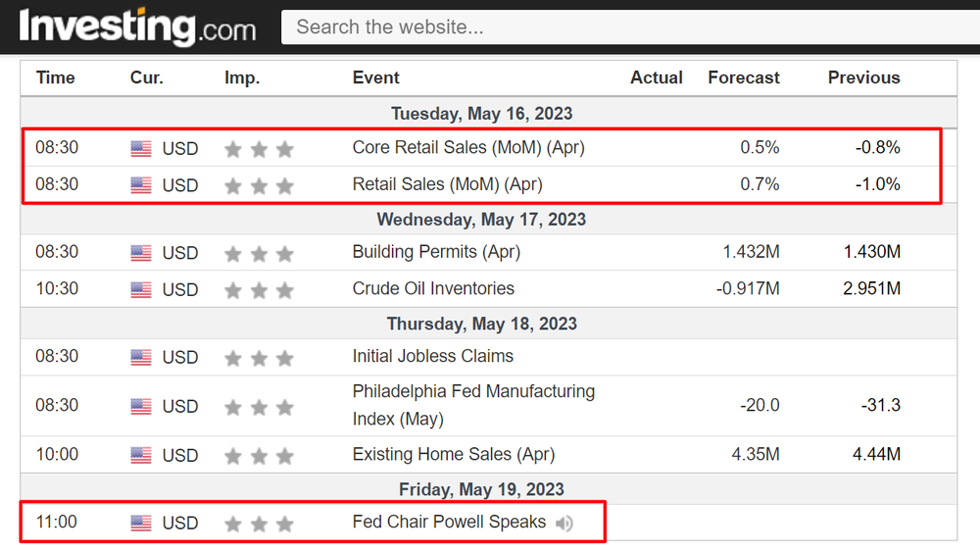Click the 10:00 time cell
This screenshot has width=980, height=553.
coord(57,454)
